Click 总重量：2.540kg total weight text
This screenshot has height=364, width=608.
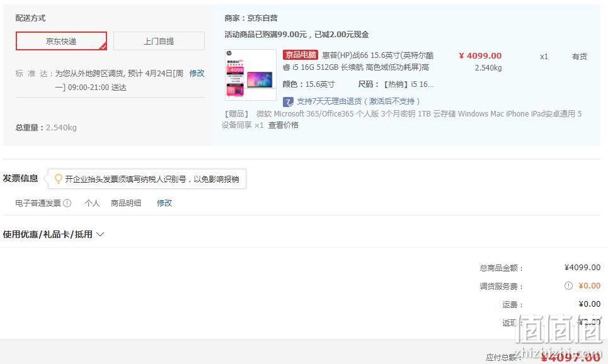pos(46,127)
